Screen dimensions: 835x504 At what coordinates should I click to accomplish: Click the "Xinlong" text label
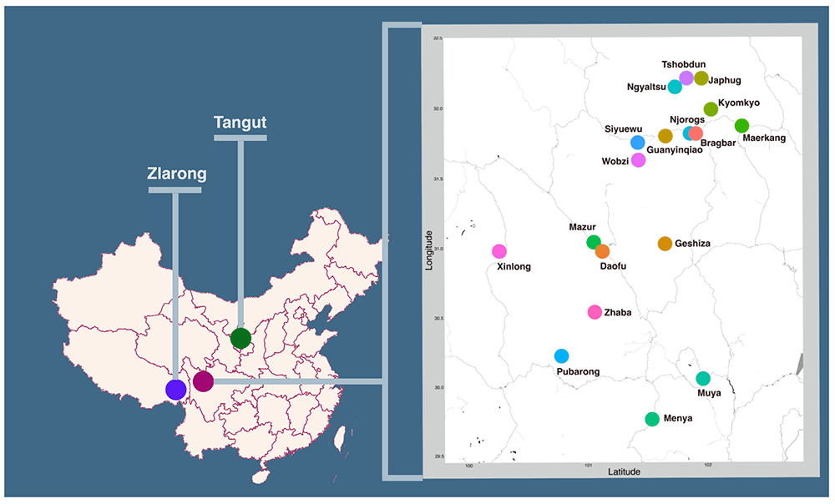coord(514,267)
